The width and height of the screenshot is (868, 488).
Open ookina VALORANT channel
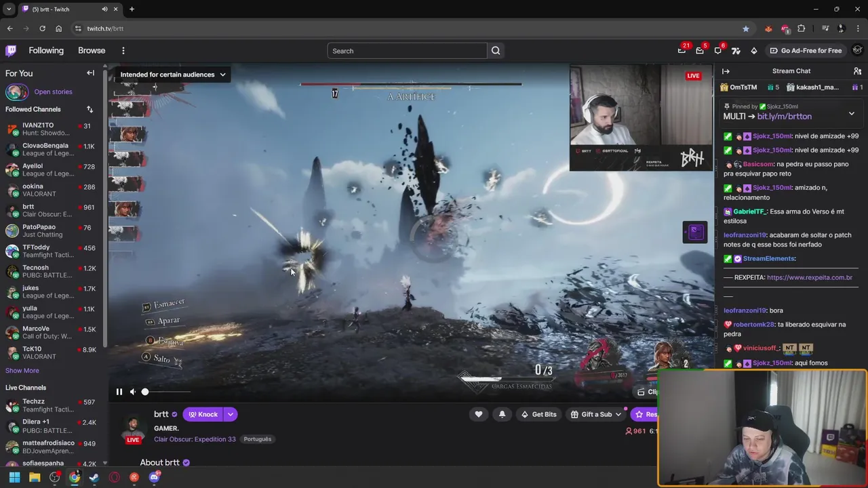(52, 190)
